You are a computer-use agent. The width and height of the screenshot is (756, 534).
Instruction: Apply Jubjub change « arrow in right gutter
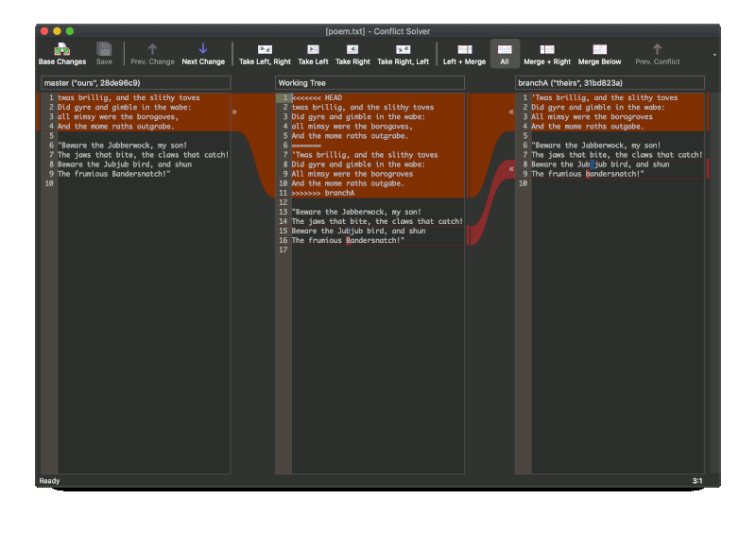pyautogui.click(x=511, y=169)
